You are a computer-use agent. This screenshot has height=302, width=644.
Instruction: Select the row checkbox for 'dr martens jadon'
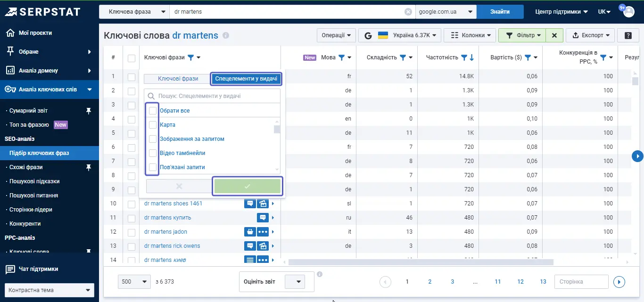coord(132,232)
